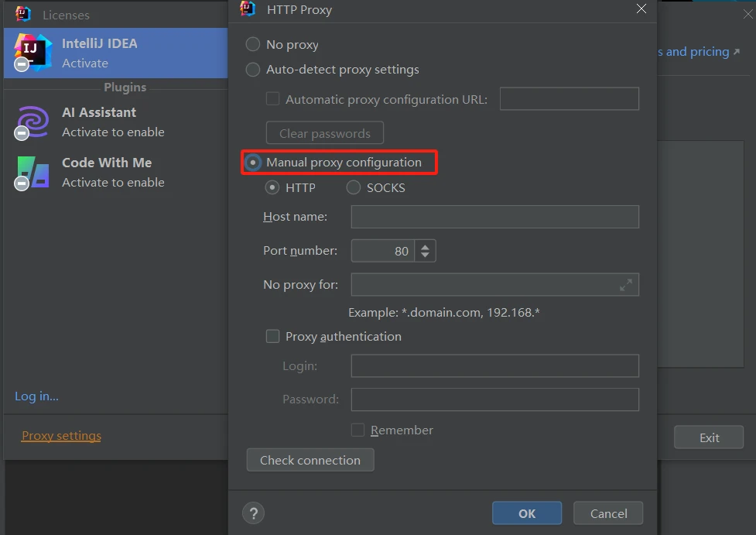The height and width of the screenshot is (535, 756).
Task: Click the IntelliJ IDEA product icon
Action: pyautogui.click(x=32, y=52)
